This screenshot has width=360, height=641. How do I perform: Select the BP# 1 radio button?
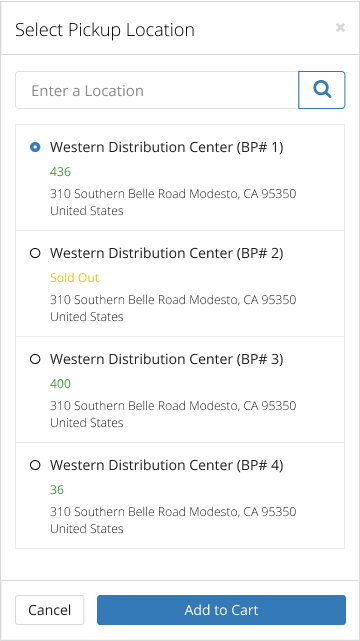[36, 147]
